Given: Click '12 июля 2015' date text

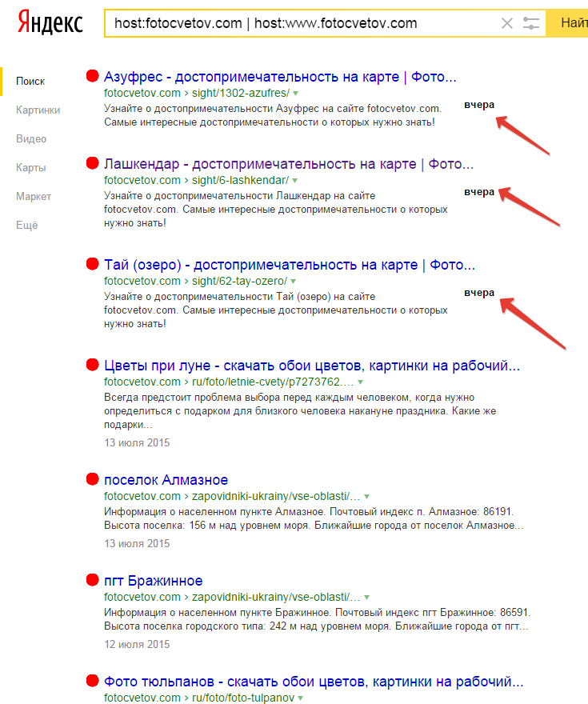Looking at the screenshot, I should click(137, 644).
